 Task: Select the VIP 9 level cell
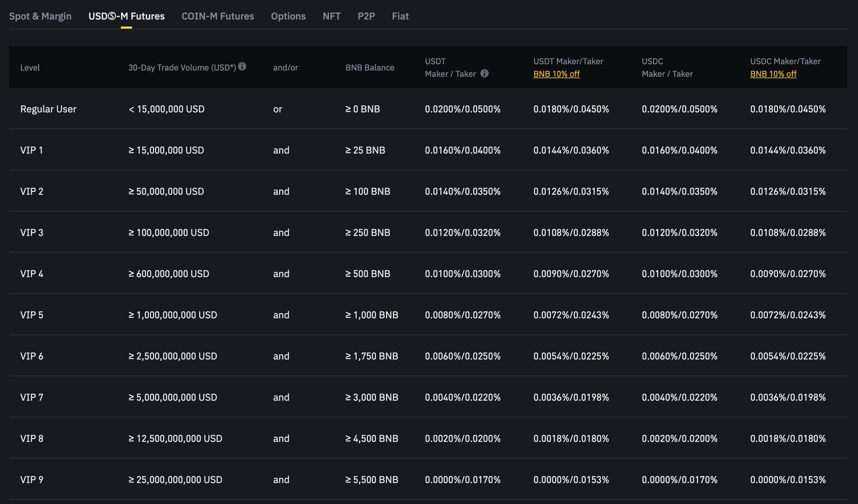pos(32,480)
